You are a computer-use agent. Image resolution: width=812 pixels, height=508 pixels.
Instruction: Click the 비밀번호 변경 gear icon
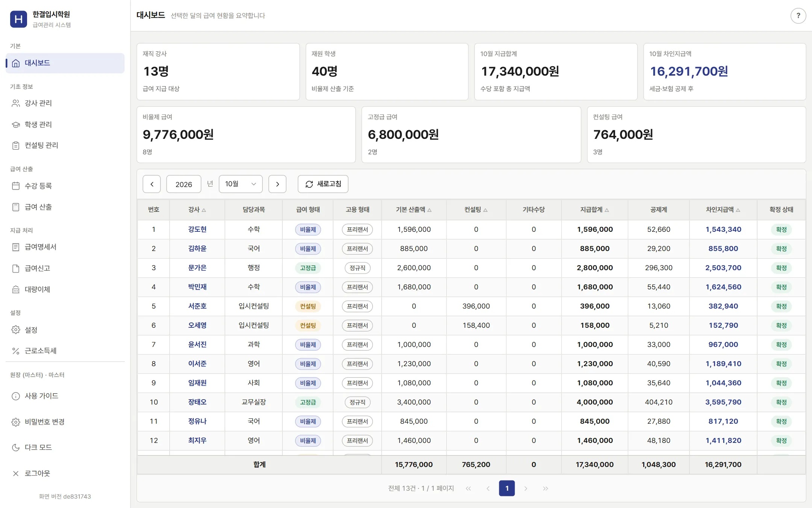(16, 422)
